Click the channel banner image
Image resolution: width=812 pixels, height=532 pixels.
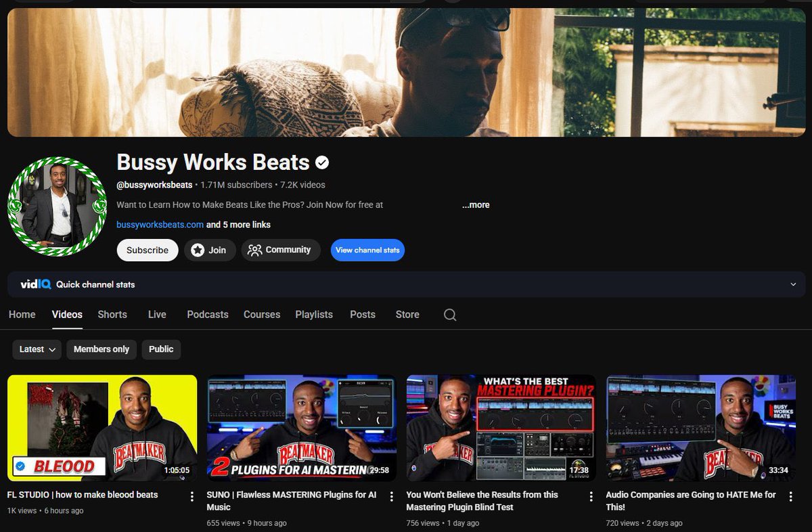point(406,72)
